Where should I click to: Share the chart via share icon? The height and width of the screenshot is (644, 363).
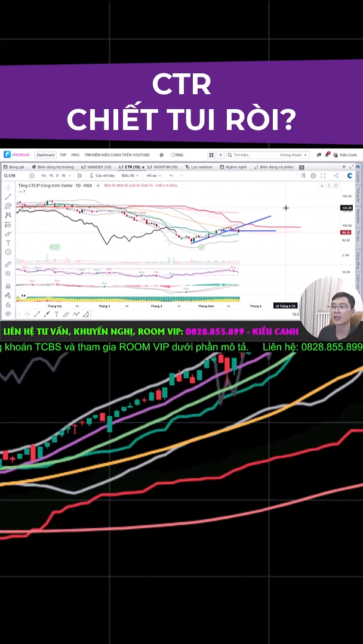pyautogui.click(x=336, y=175)
